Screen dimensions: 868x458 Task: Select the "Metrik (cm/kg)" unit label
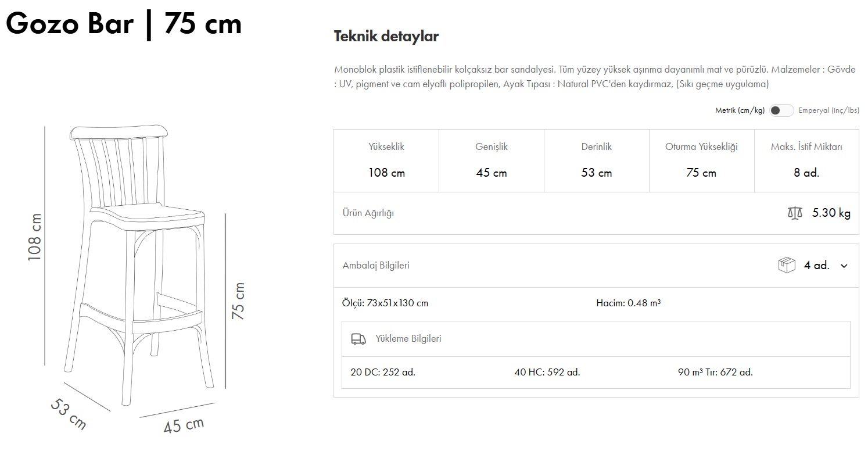(739, 110)
